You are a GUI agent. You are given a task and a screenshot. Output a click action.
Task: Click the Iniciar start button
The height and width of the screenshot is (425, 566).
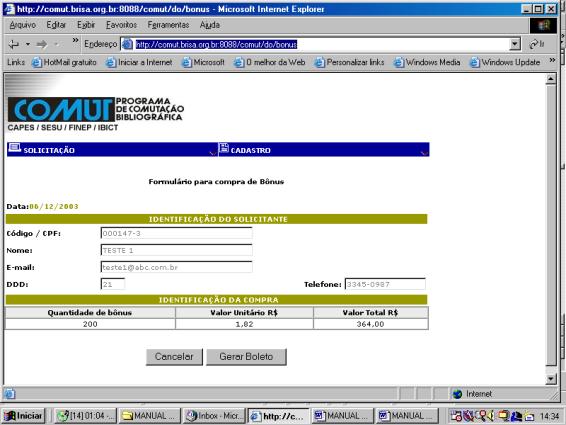(23, 416)
